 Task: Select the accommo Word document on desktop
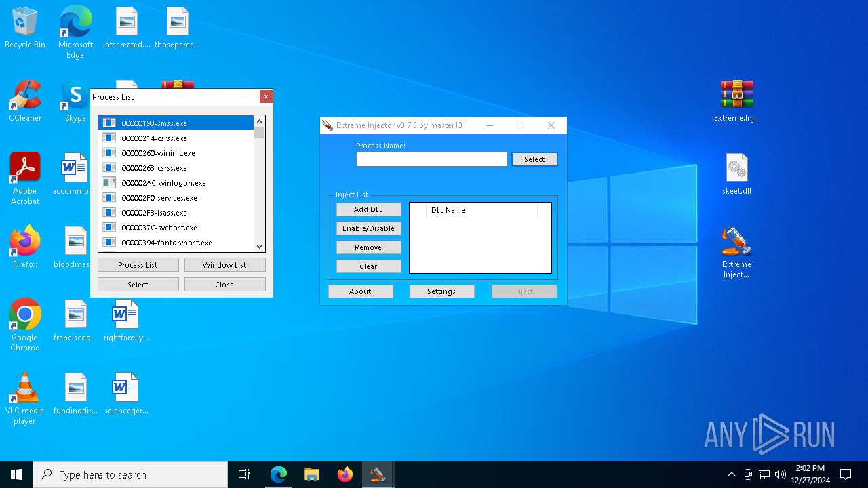pos(73,174)
